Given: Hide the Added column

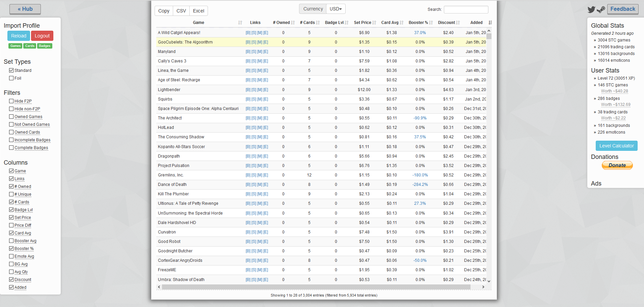Looking at the screenshot, I should 11,287.
